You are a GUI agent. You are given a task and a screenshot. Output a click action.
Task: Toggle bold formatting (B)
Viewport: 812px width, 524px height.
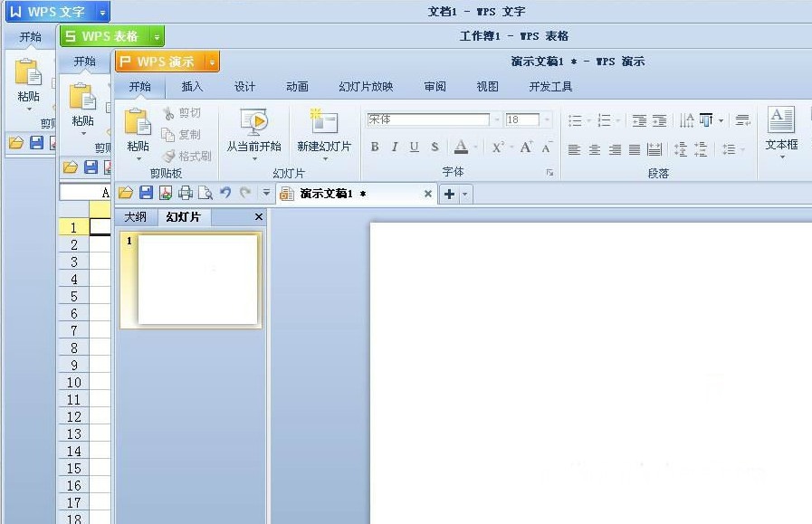tap(375, 147)
